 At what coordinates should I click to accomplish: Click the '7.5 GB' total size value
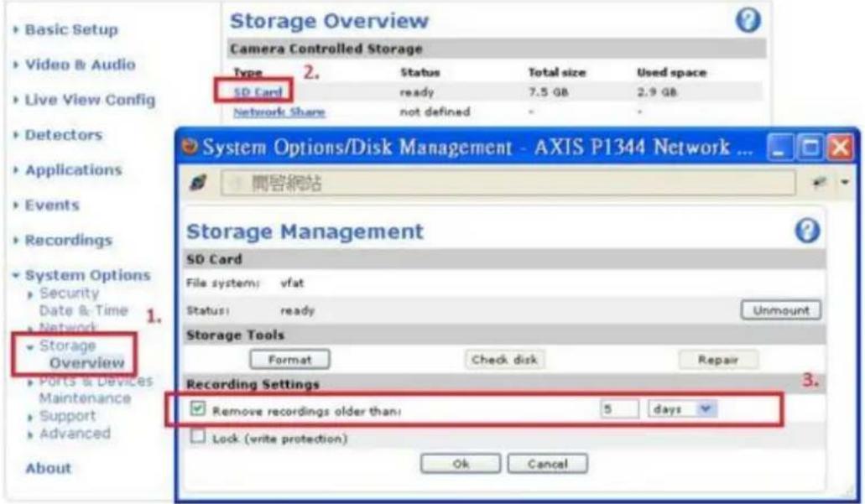[x=548, y=92]
